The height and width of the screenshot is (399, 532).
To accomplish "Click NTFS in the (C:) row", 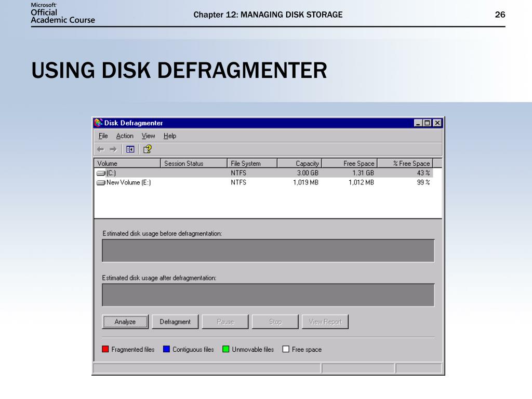I will tap(238, 173).
